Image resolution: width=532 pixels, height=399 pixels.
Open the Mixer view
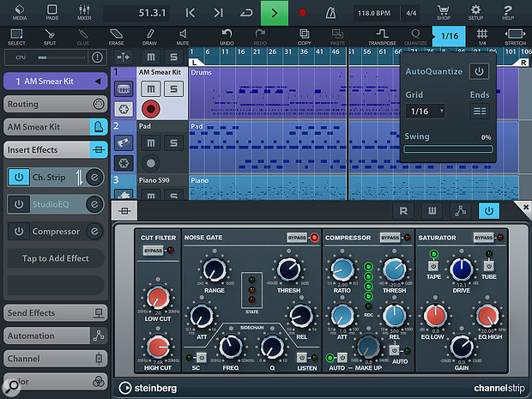point(84,13)
